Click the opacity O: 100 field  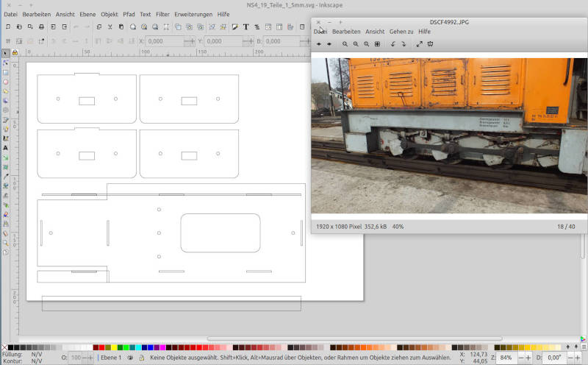[76, 358]
